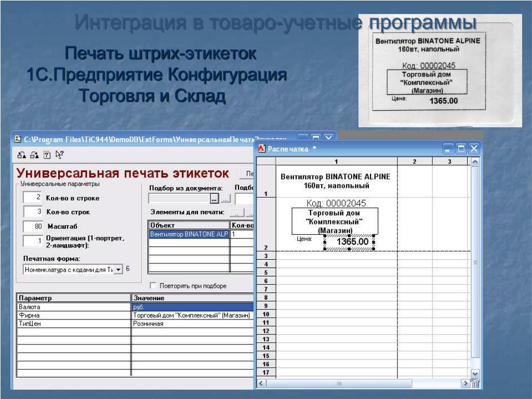Click Торговый дом "Комплексный" (Магазин) value cell
This screenshot has width=532, height=399.
click(193, 315)
